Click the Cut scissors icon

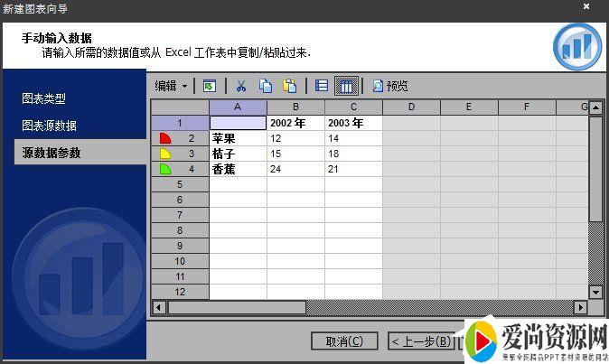pos(241,87)
